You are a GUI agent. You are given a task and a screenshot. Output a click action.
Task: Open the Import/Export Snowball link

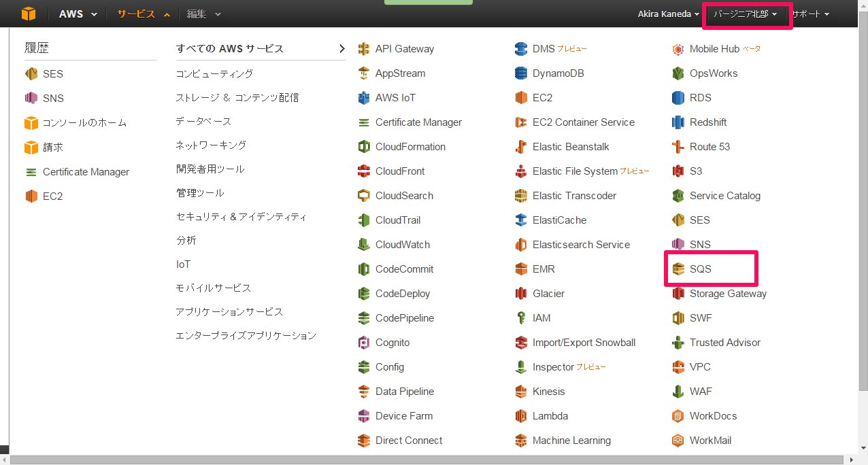click(584, 343)
